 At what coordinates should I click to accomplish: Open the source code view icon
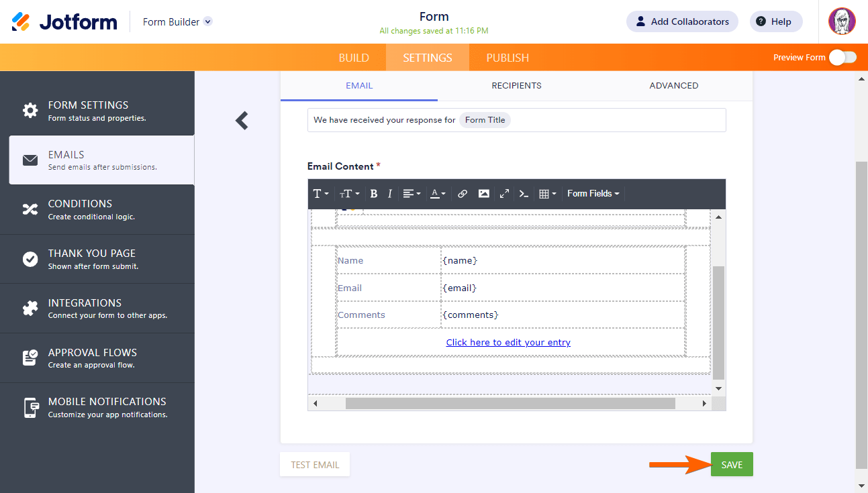click(524, 194)
